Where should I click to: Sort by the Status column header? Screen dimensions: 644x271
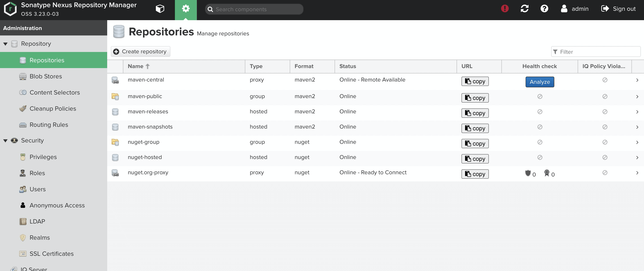pyautogui.click(x=396, y=66)
